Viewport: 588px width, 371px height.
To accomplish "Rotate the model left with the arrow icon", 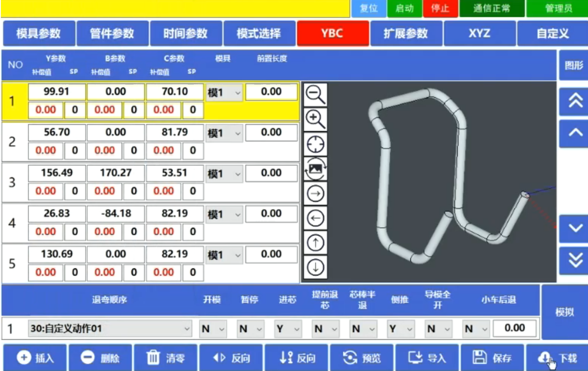I will coord(315,218).
